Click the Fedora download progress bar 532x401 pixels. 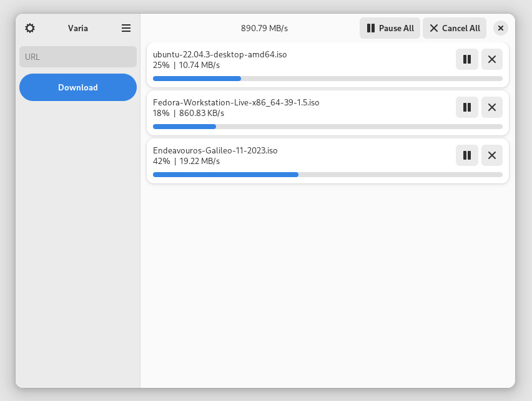point(328,127)
